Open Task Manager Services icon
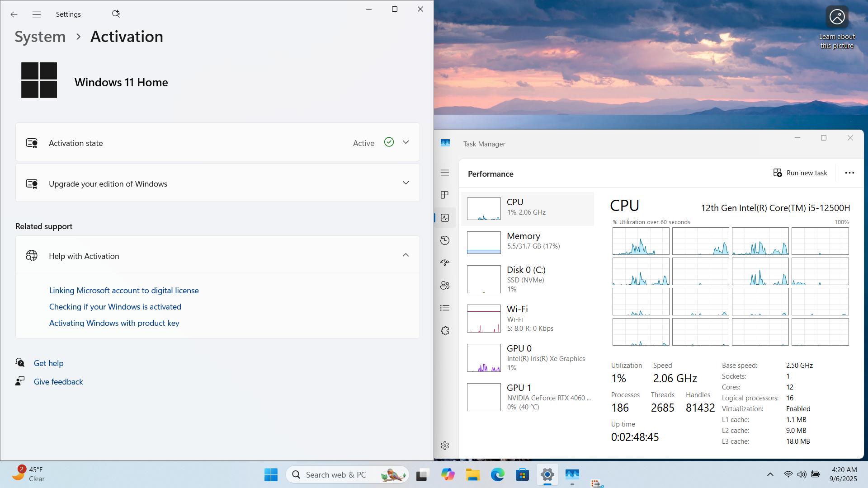Screen dimensions: 868x488 tap(445, 331)
